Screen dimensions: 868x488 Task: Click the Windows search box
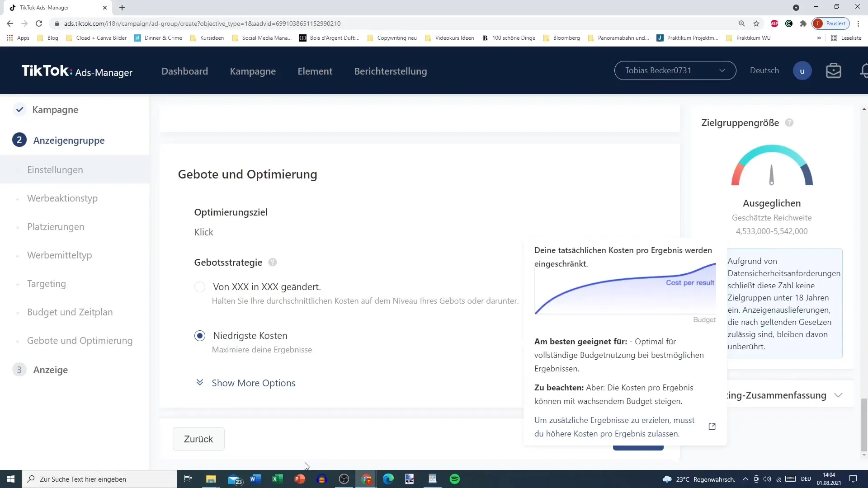click(x=99, y=479)
